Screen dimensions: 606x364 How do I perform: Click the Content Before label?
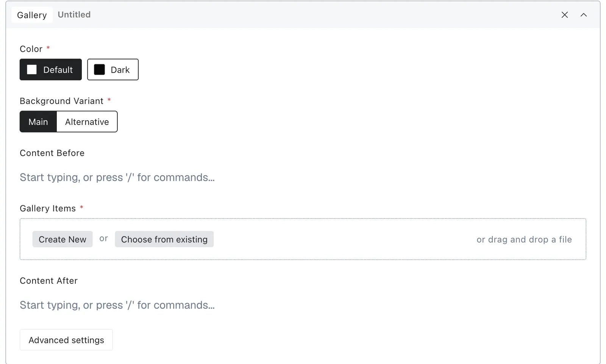pos(52,153)
